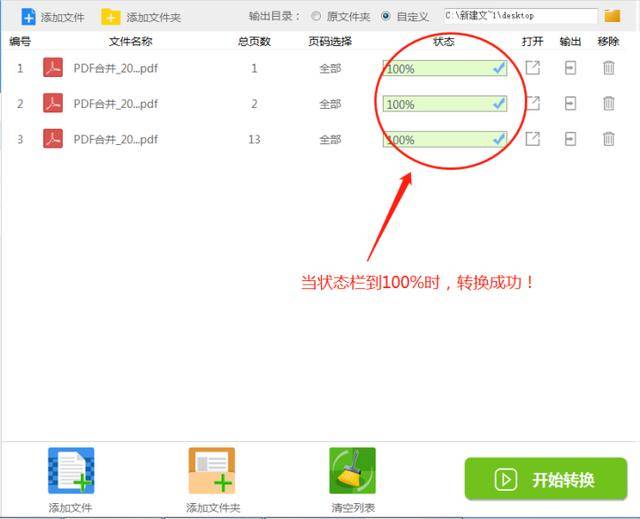Click the 100% progress bar in row 2
Screen dimensions: 640x519
coord(445,104)
